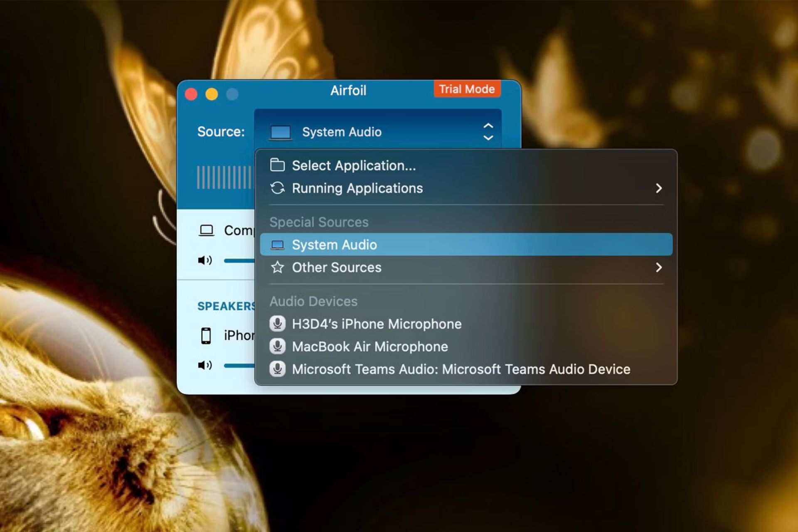This screenshot has width=798, height=532.
Task: Click the Trial Mode badge
Action: 467,89
